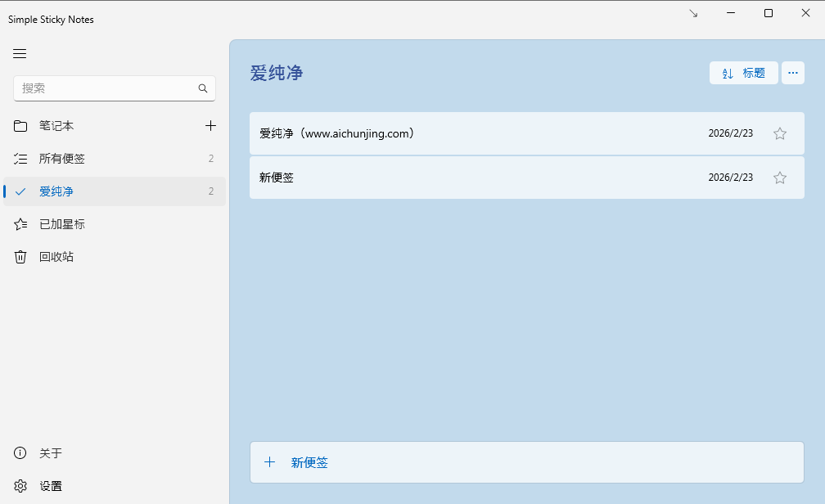Open the 已加星标 starred list
The image size is (825, 504).
[62, 224]
